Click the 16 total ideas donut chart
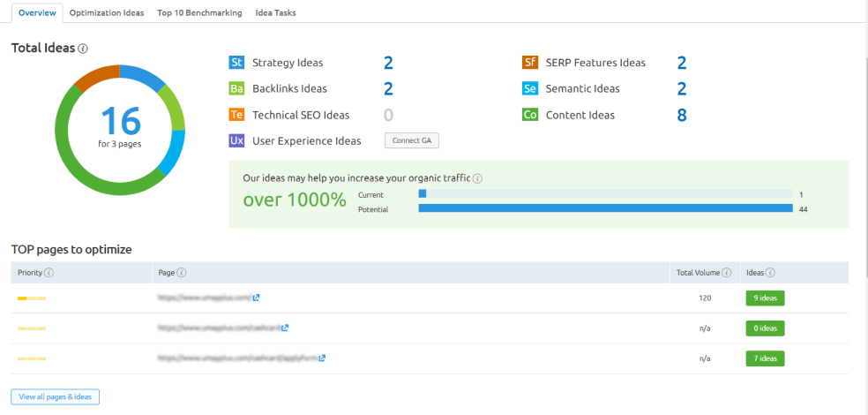This screenshot has width=868, height=415. coord(119,130)
